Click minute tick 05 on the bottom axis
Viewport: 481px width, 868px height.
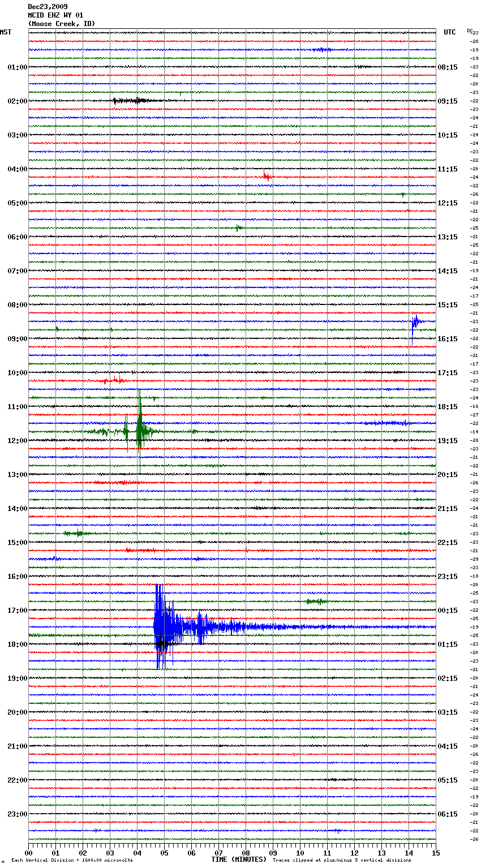[164, 853]
